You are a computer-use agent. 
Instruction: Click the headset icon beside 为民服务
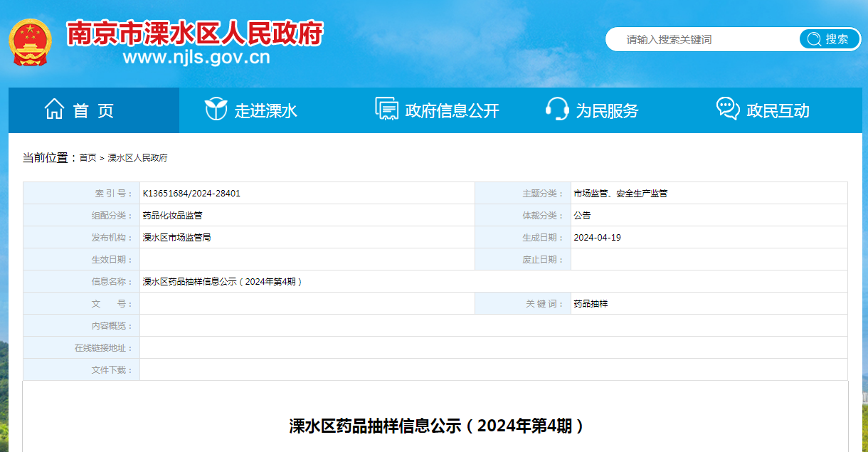pos(556,110)
